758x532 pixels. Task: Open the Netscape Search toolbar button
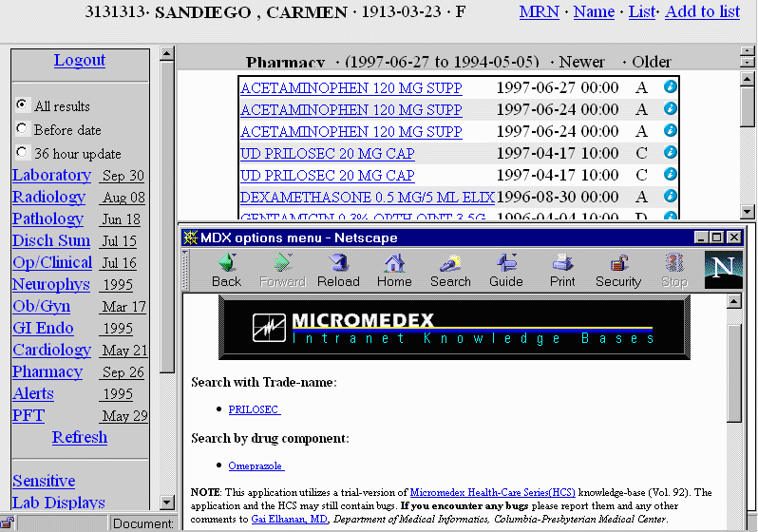[x=450, y=270]
